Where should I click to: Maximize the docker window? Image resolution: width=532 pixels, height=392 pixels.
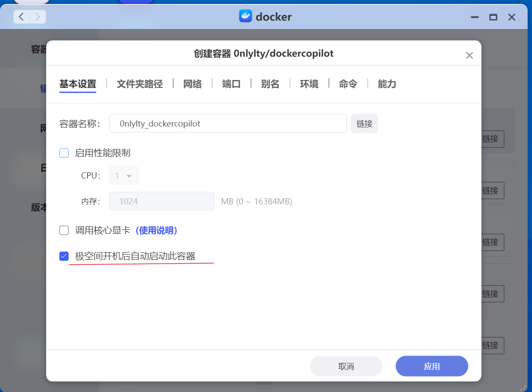tap(493, 17)
